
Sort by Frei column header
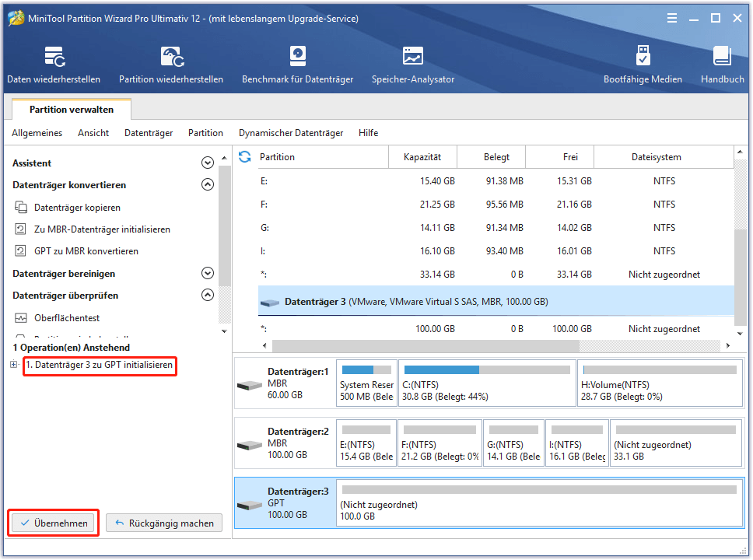(560, 157)
